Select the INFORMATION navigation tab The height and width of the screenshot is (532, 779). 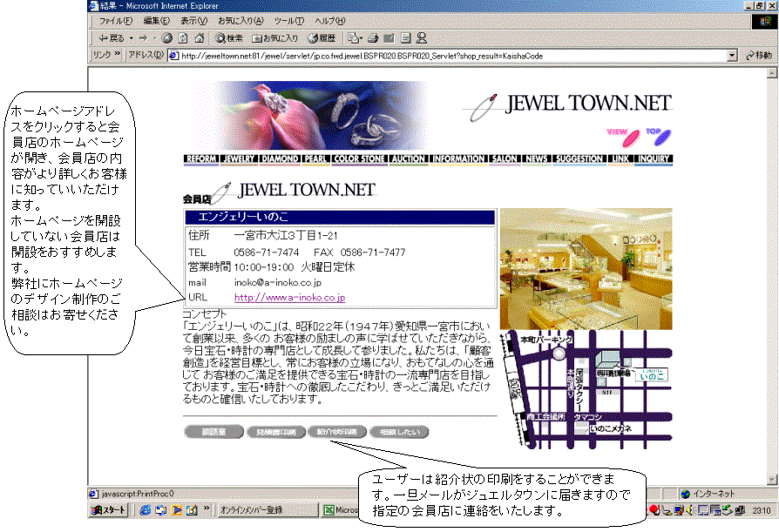[x=458, y=158]
